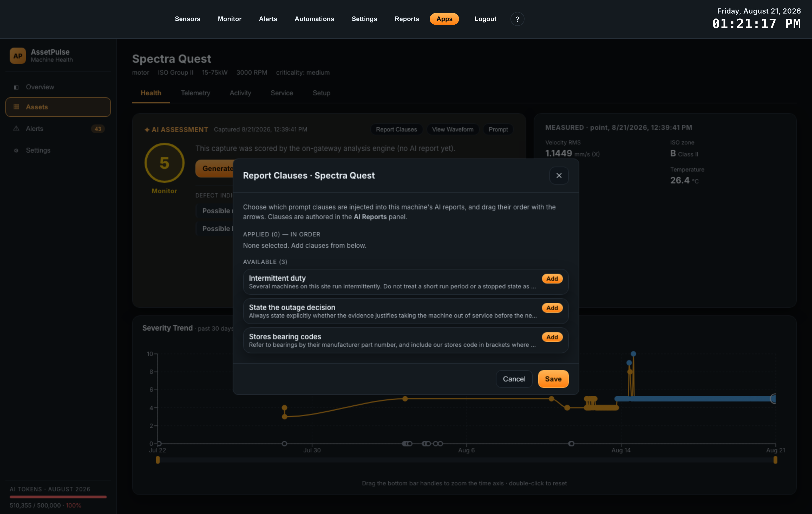This screenshot has height=514, width=812.
Task: Click the Assets grid icon
Action: click(x=16, y=107)
